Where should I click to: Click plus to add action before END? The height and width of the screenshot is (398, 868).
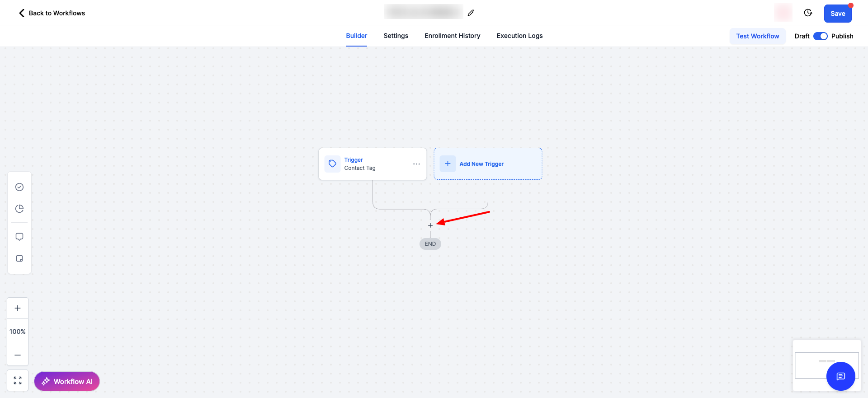click(430, 225)
